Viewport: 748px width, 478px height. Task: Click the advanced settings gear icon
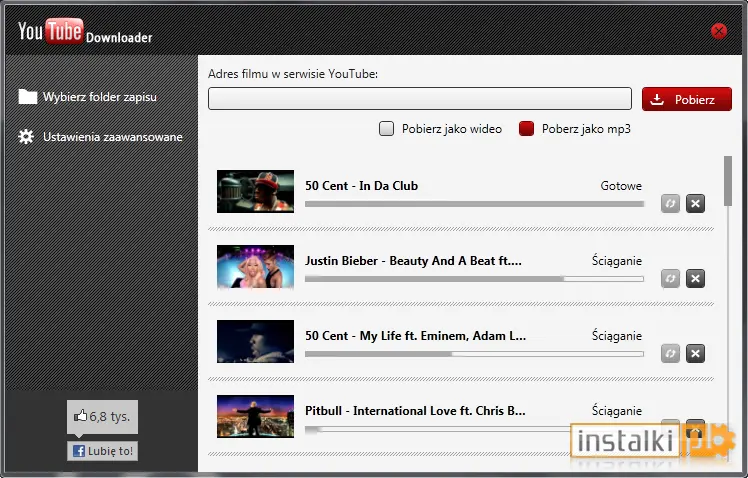[x=26, y=137]
